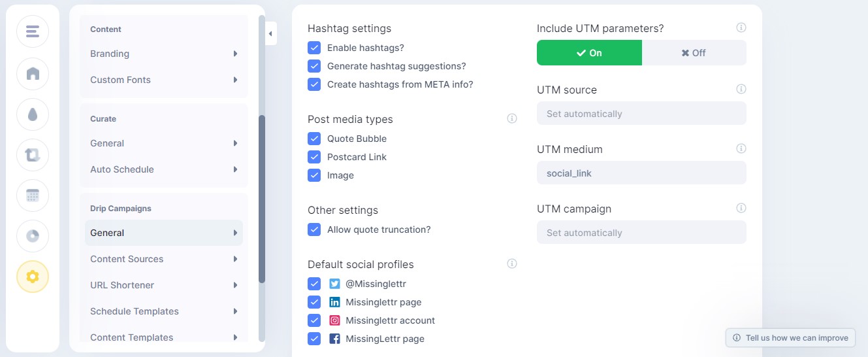Expand the Auto Schedule submenu arrow
This screenshot has height=357, width=868.
coord(235,169)
